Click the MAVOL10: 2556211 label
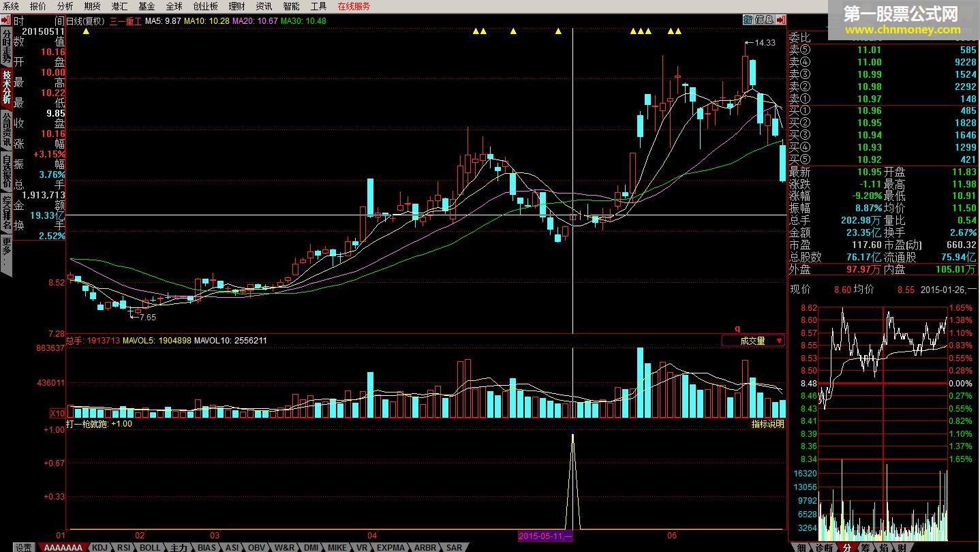This screenshot has width=980, height=552. tap(230, 341)
